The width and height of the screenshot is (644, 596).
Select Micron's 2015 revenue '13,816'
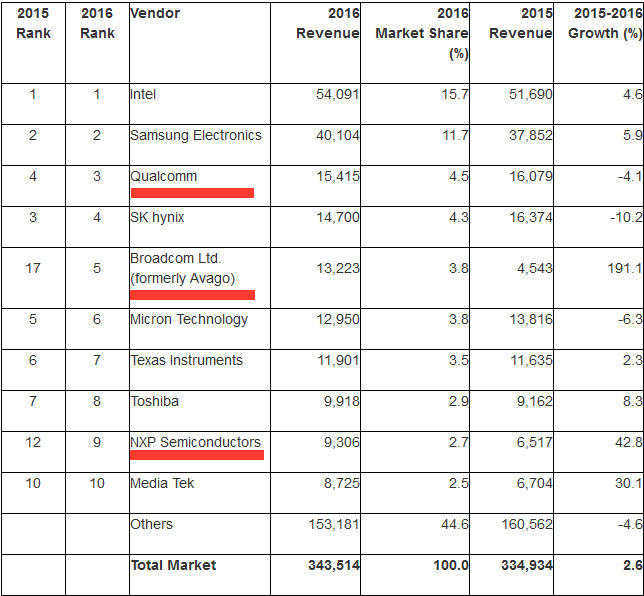531,320
